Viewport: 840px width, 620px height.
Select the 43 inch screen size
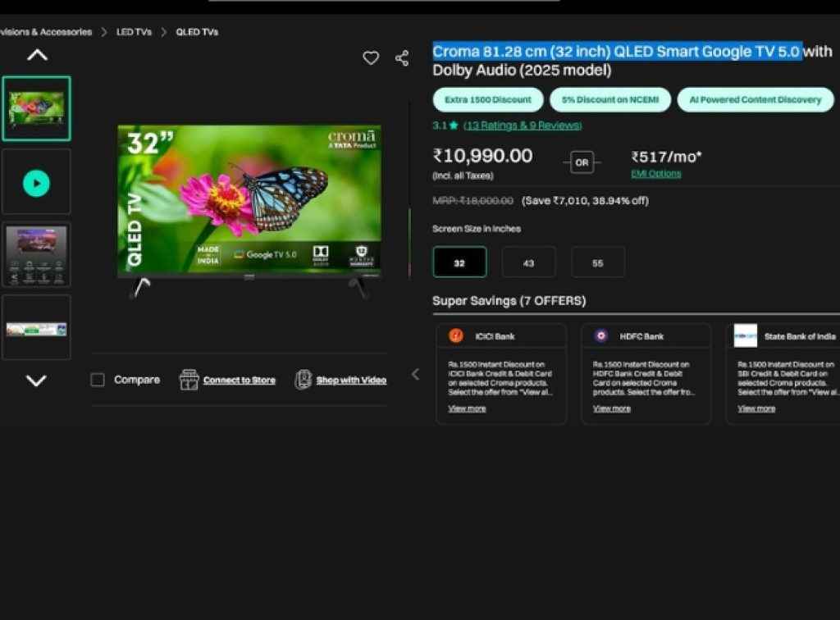(528, 262)
